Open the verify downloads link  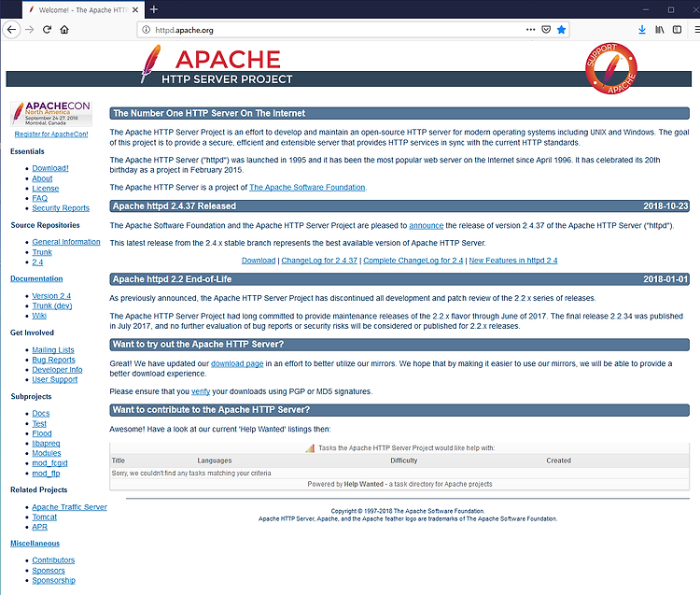point(201,391)
